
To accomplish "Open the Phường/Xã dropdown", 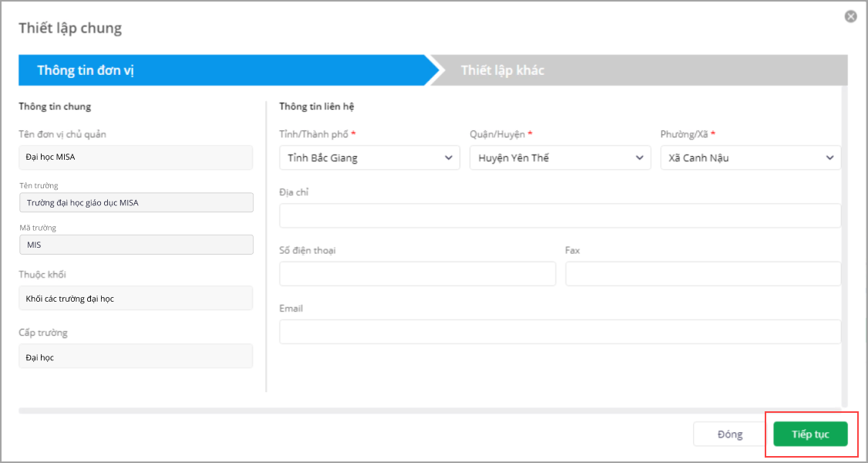I will point(750,158).
